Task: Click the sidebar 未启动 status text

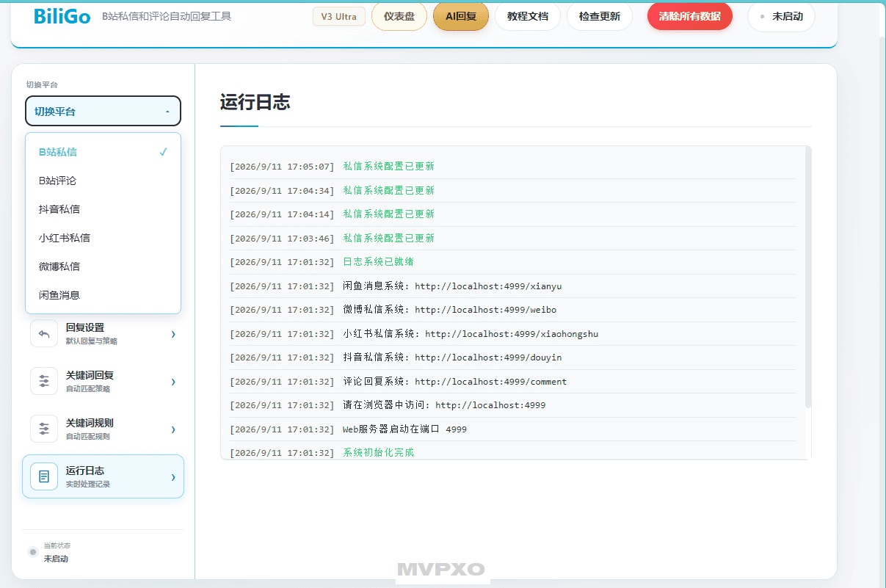Action: tap(56, 559)
